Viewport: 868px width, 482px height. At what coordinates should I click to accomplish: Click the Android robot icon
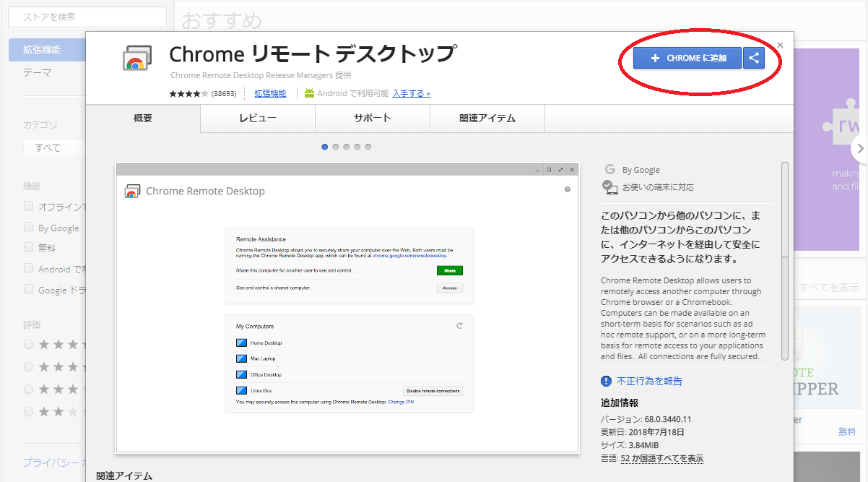pyautogui.click(x=309, y=93)
